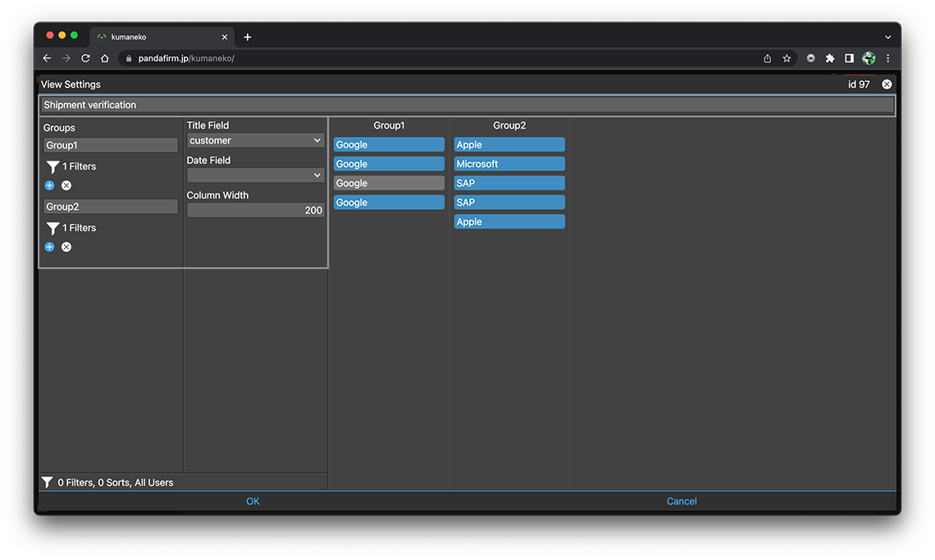Bookmark this page with the star icon
Image resolution: width=935 pixels, height=560 pixels.
pos(787,58)
